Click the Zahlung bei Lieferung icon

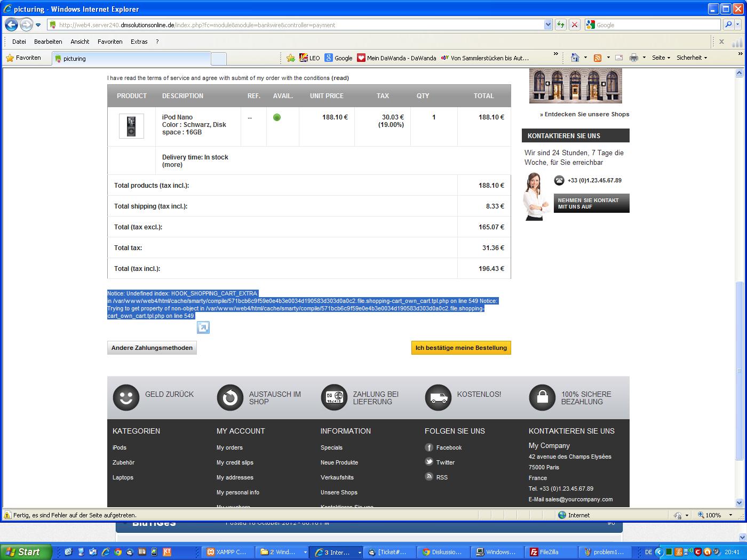click(x=334, y=398)
